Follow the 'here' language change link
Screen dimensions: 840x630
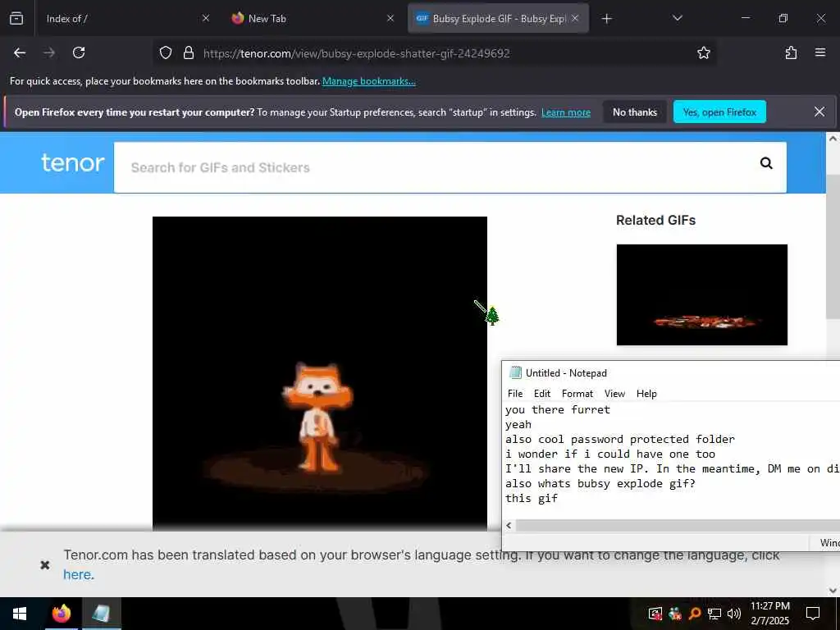click(77, 575)
